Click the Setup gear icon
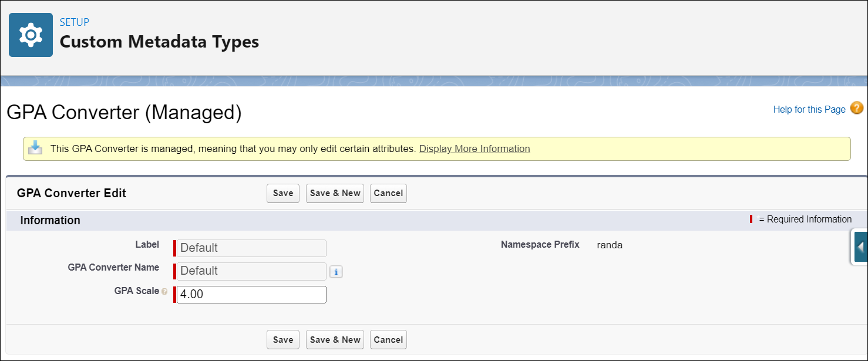868x361 pixels. click(31, 35)
